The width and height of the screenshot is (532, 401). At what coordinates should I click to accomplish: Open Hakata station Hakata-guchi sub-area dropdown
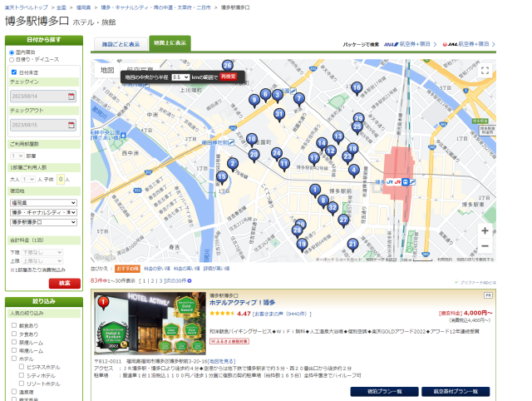pos(43,222)
